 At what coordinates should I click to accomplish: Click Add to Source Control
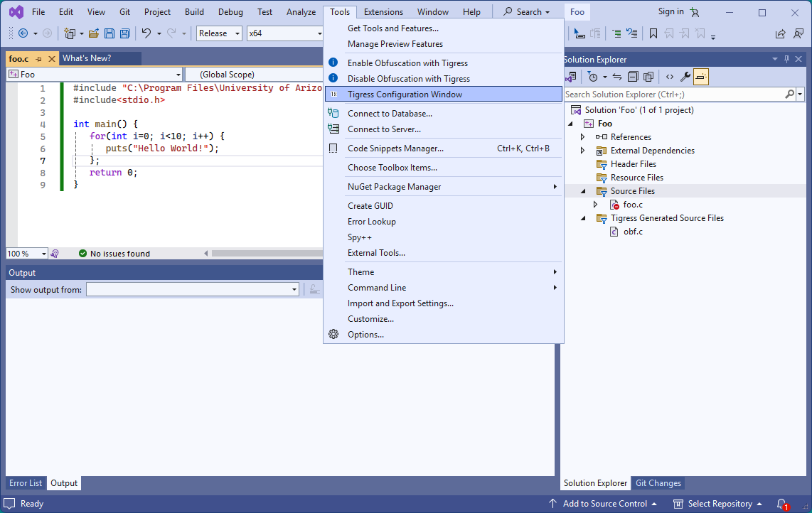point(604,504)
